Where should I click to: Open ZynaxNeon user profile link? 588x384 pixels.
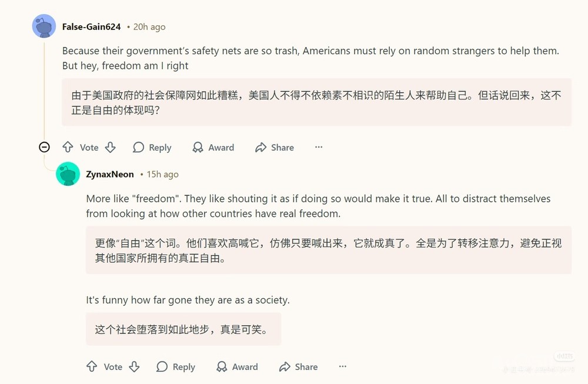click(109, 174)
